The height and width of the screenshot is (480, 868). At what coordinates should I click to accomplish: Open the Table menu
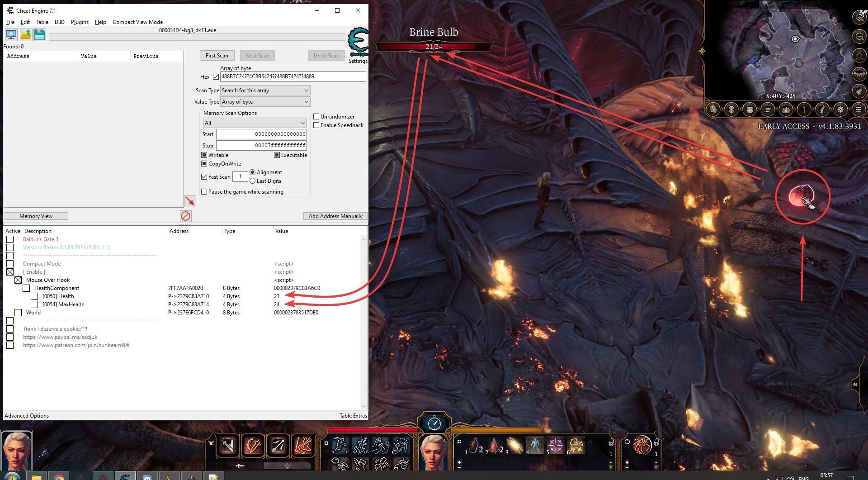tap(42, 22)
